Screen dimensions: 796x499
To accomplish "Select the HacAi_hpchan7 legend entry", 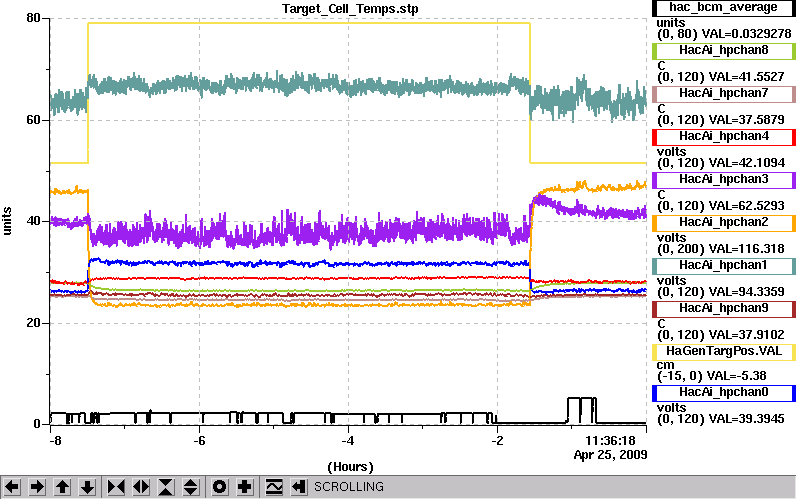I will click(x=723, y=93).
